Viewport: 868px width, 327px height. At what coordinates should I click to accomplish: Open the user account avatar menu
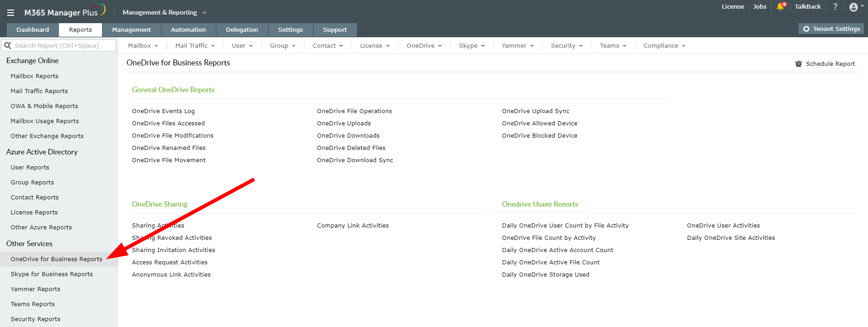[x=856, y=7]
